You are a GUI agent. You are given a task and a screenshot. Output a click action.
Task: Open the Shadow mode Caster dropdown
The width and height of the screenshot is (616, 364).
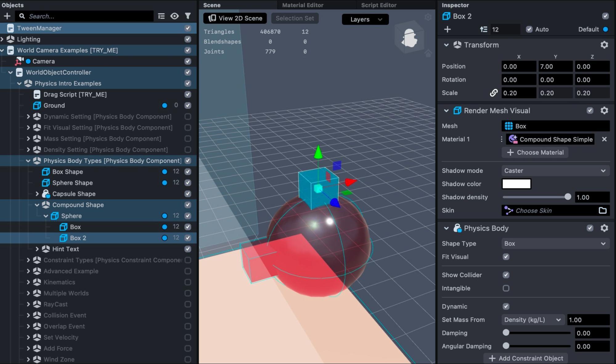click(x=555, y=171)
